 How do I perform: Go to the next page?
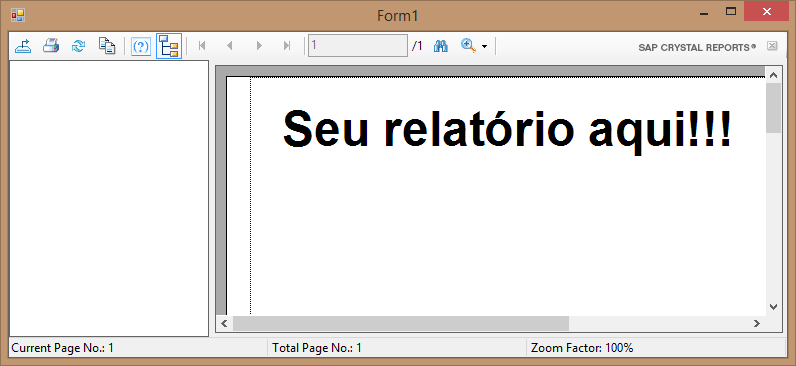[259, 46]
